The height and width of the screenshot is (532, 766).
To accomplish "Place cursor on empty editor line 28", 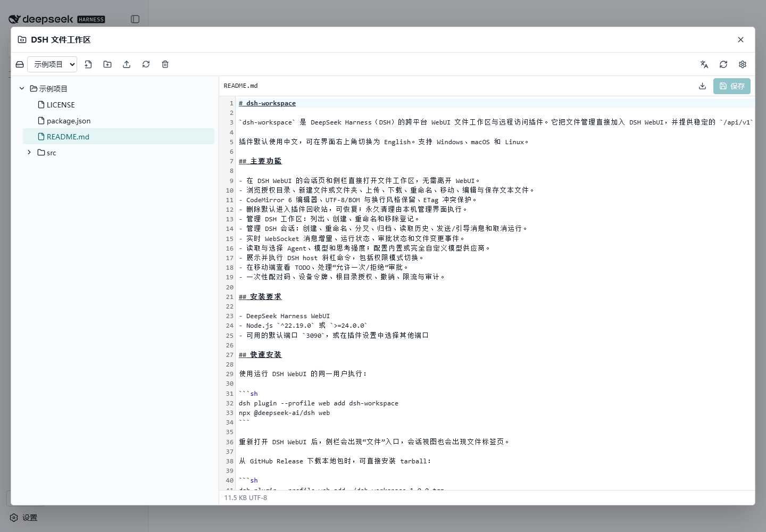I will pos(495,364).
